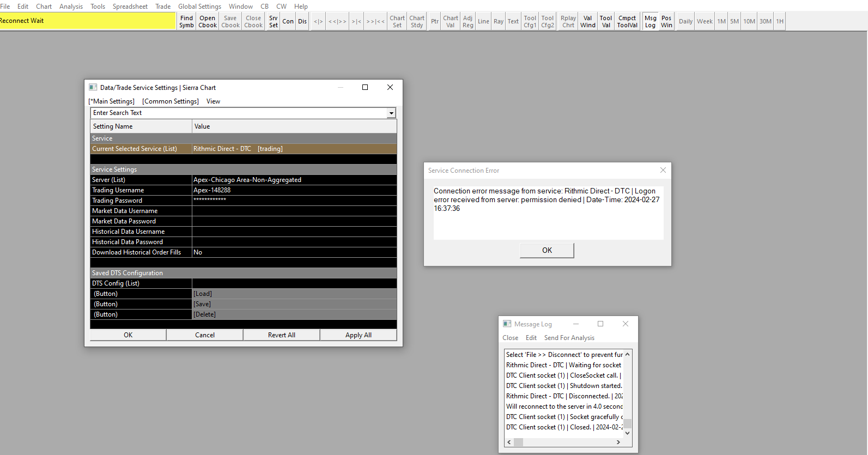This screenshot has height=455, width=868.
Task: Click Send For Analysis in Message Log
Action: [x=569, y=338]
